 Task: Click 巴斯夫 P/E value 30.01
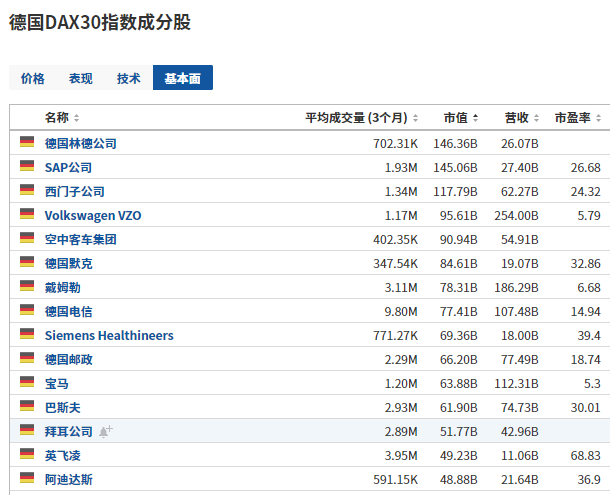(x=585, y=407)
